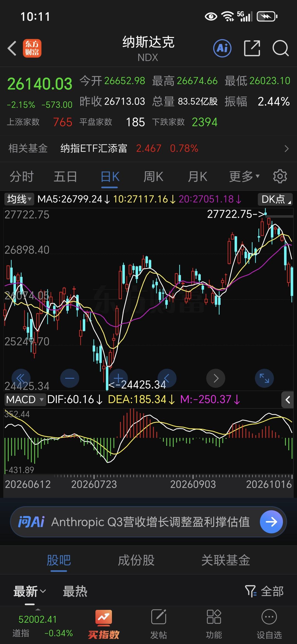
Task: Tap the current price 26140.03
Action: [40, 84]
